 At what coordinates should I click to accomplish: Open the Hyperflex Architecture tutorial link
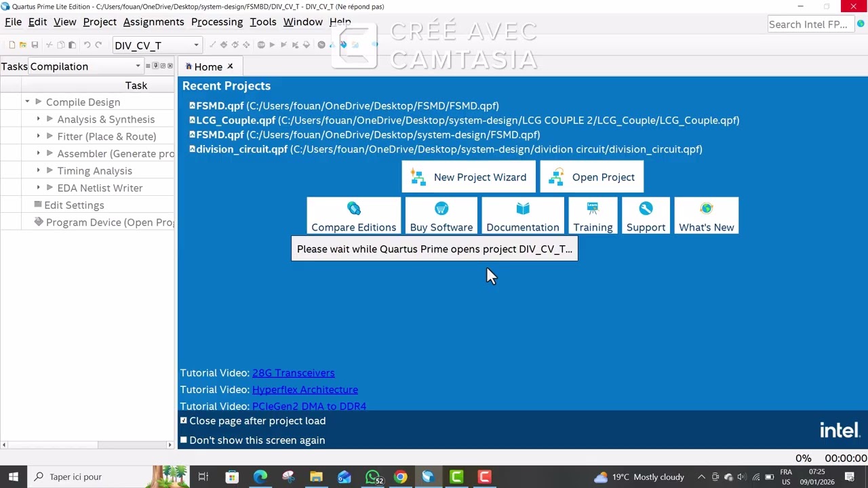(304, 390)
